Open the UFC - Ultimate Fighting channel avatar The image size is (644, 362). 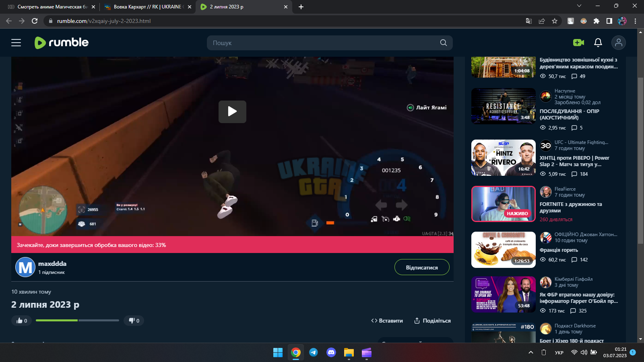click(x=546, y=146)
